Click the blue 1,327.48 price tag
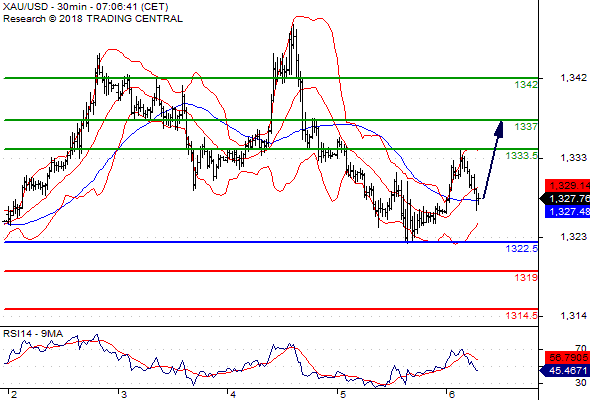590x400 pixels. pyautogui.click(x=567, y=211)
